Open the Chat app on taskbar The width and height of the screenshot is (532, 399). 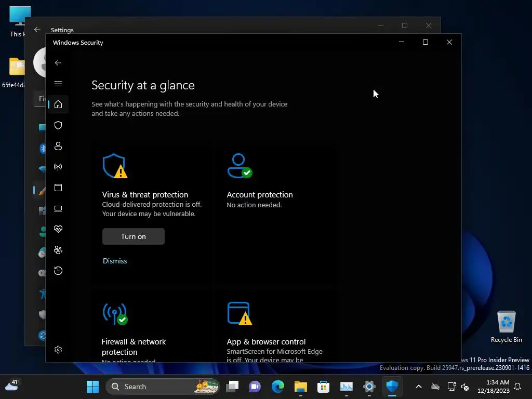pyautogui.click(x=255, y=387)
